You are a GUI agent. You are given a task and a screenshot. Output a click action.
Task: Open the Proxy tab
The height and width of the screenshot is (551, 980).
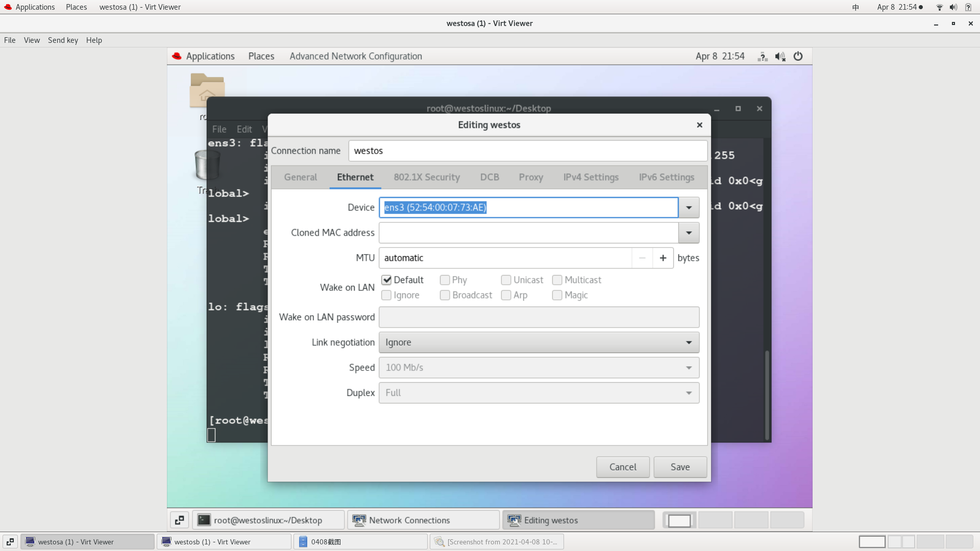coord(531,177)
